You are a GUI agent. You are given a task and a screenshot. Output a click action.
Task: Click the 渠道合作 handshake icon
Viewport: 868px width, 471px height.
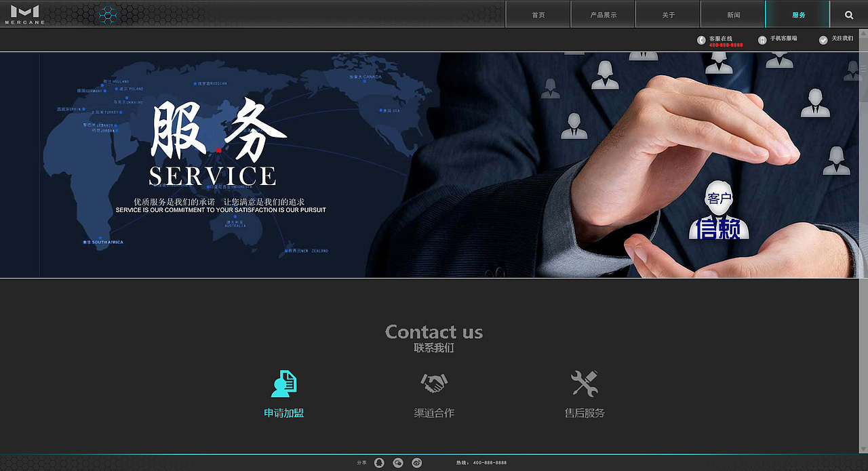pyautogui.click(x=434, y=384)
